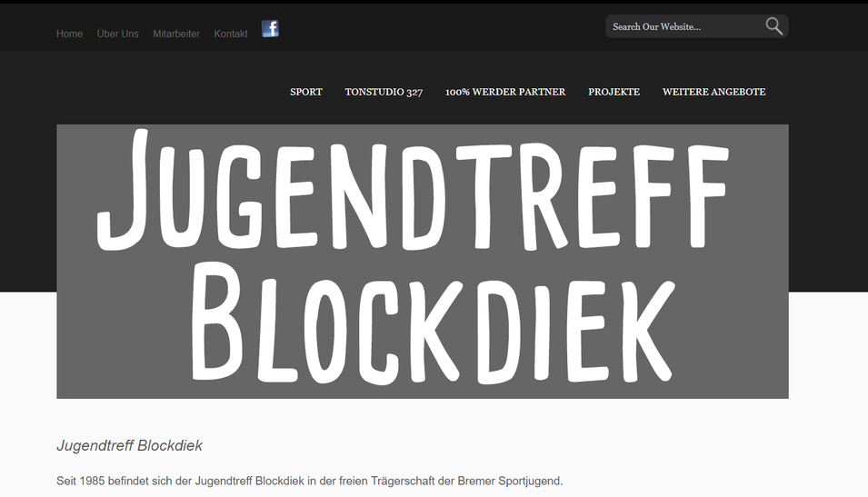The height and width of the screenshot is (497, 868).
Task: Expand the SPORT navigation menu
Action: [306, 92]
